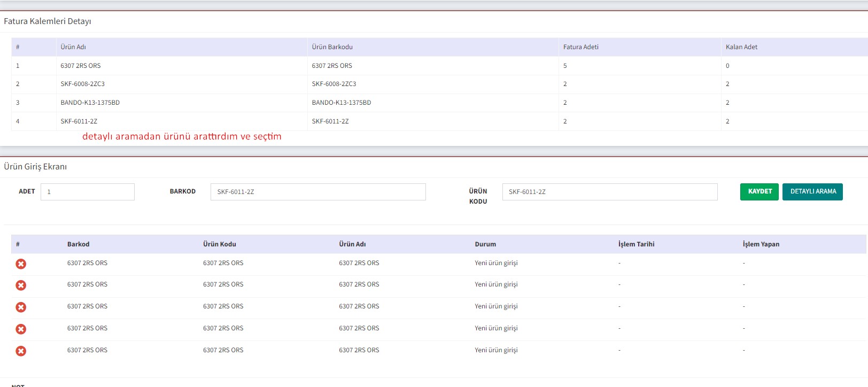Click the İşlem Tarihi column header
The height and width of the screenshot is (387, 868).
[636, 244]
